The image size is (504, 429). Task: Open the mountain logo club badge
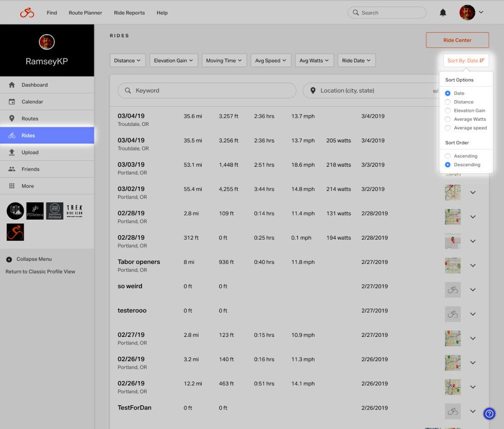tap(15, 211)
